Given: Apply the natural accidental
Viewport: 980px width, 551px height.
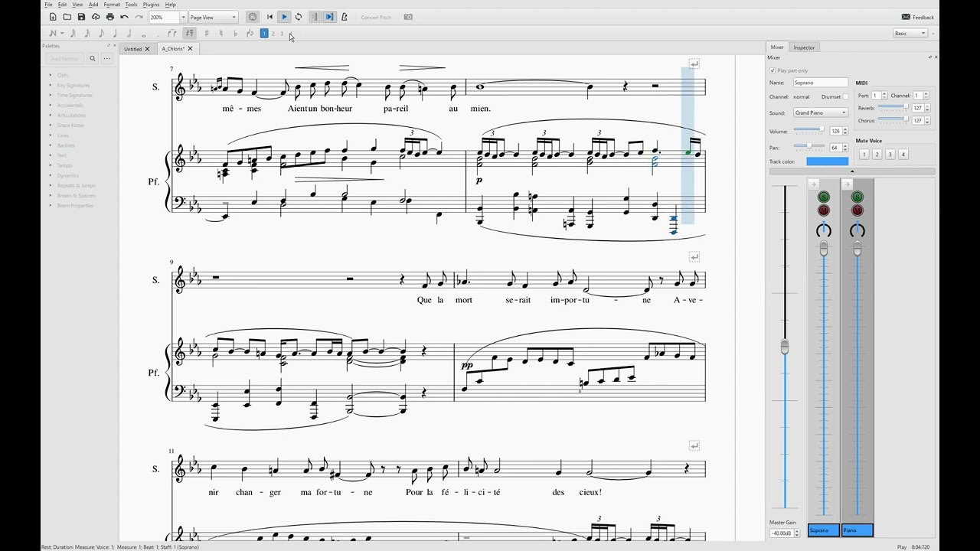Looking at the screenshot, I should pyautogui.click(x=221, y=33).
